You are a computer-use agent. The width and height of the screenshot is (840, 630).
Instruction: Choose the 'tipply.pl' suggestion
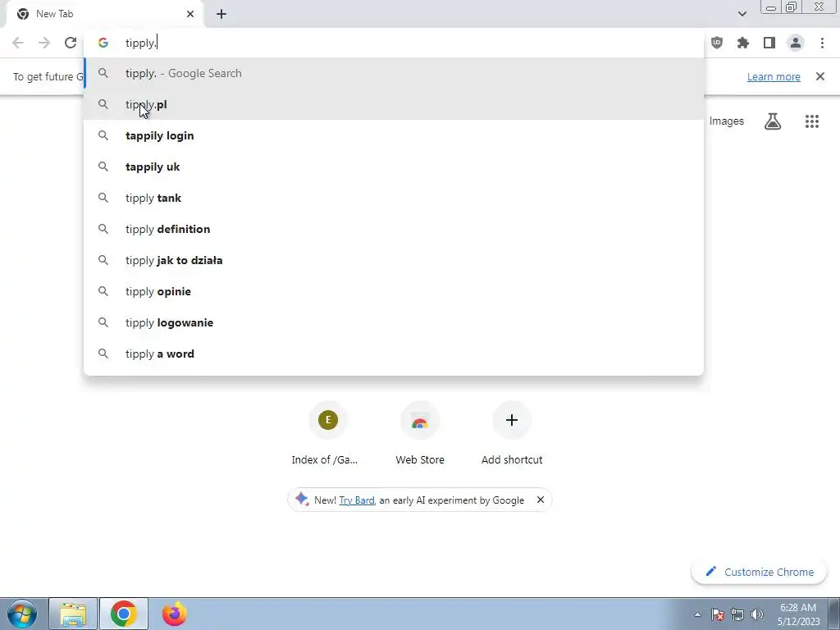tap(394, 104)
